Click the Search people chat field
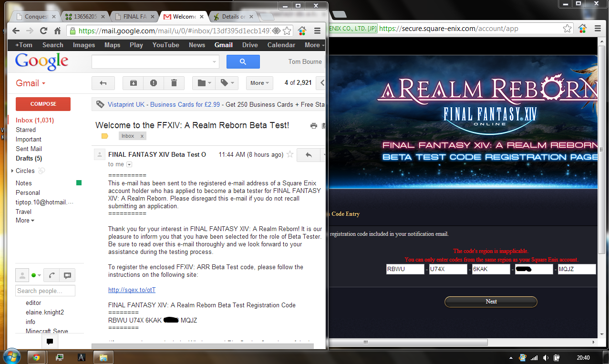 click(x=45, y=291)
